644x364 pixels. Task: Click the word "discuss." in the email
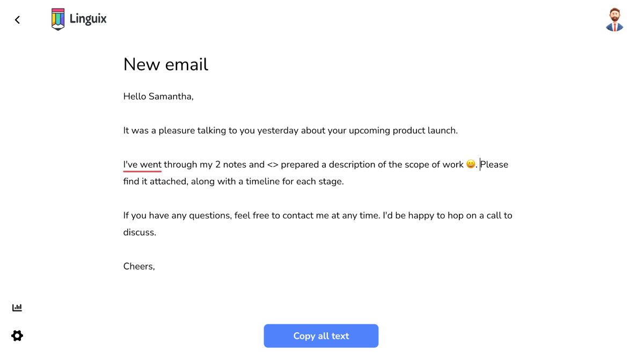pos(140,232)
